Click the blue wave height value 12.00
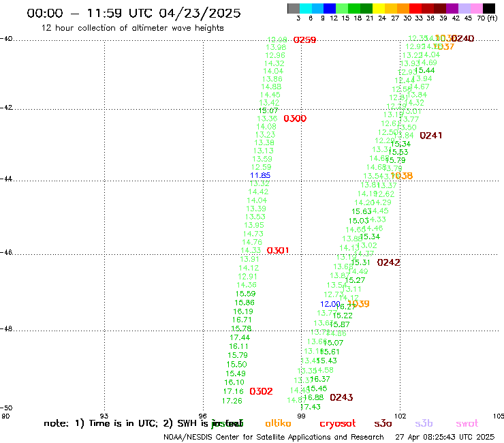The height and width of the screenshot is (443, 504). 330,304
